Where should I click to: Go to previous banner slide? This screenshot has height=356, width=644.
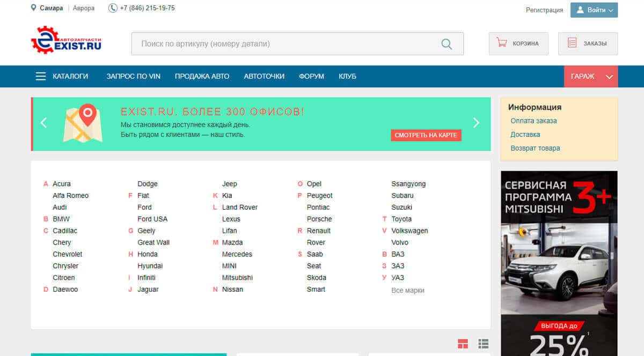tap(43, 123)
